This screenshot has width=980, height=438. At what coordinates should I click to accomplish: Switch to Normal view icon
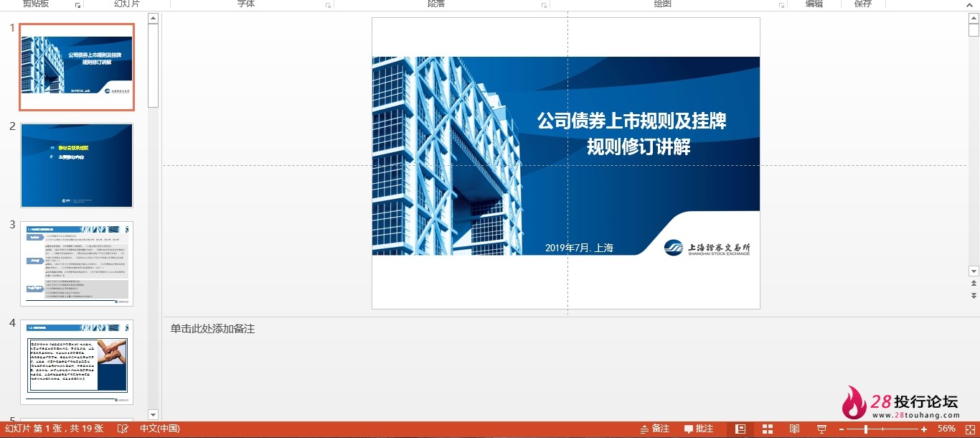[740, 429]
